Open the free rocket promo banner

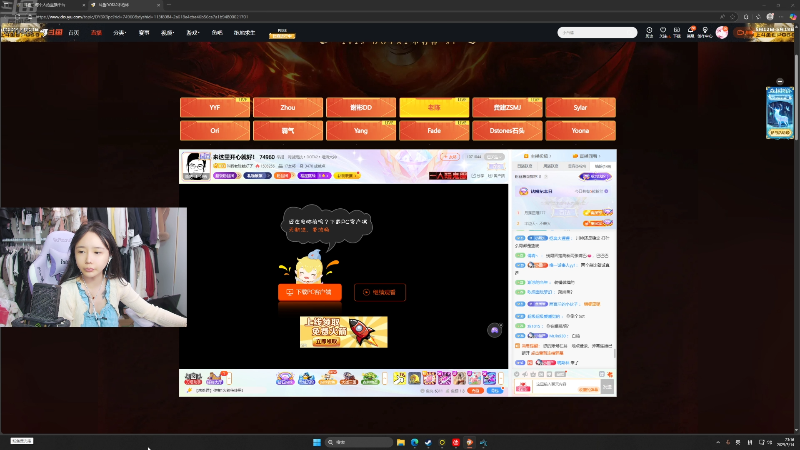[343, 332]
